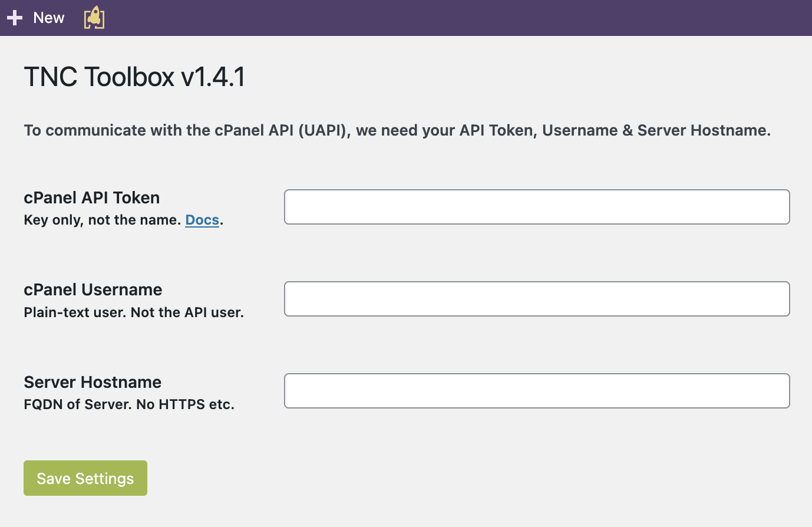Screen dimensions: 812x527
Task: Select the cPanel API Token label
Action: click(92, 197)
